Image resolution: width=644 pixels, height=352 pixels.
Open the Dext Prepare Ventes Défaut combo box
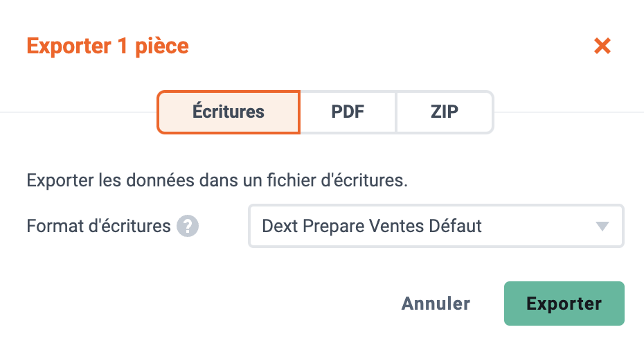tap(436, 226)
